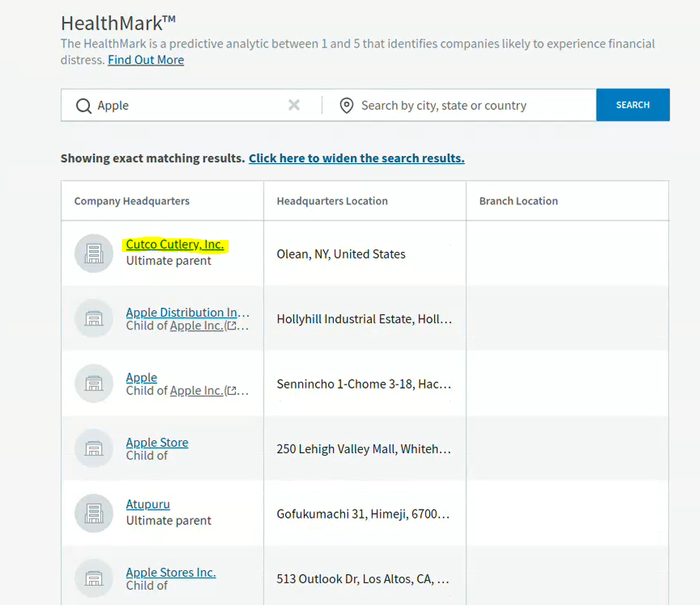Open the Apple Distribution company link
Viewport: 700px width, 605px height.
(x=188, y=313)
